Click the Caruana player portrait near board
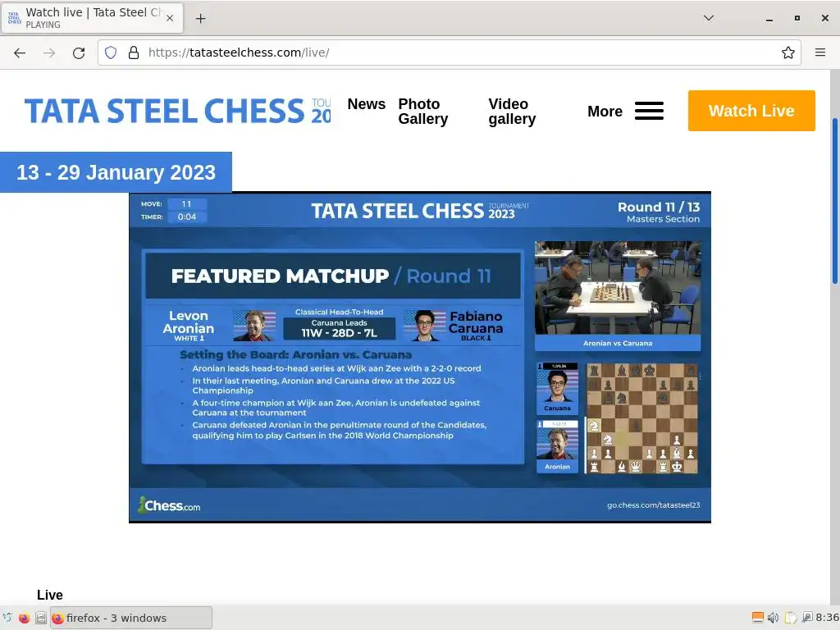Image resolution: width=840 pixels, height=630 pixels. coord(557,388)
